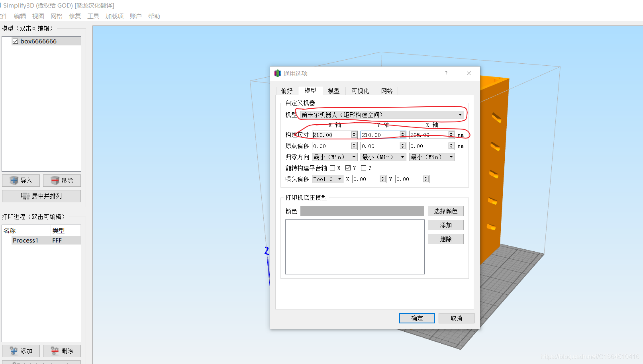Toggle the box6666666 model checkbox
The height and width of the screenshot is (364, 643).
(15, 41)
